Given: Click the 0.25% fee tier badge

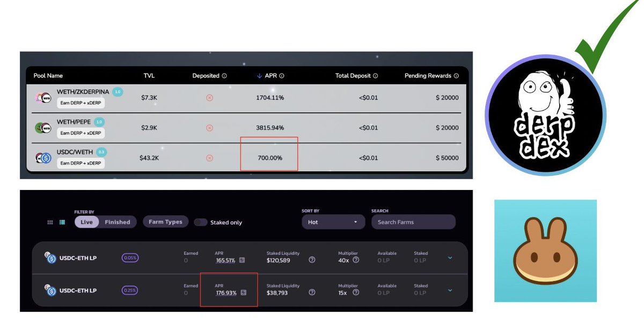Looking at the screenshot, I should [130, 290].
